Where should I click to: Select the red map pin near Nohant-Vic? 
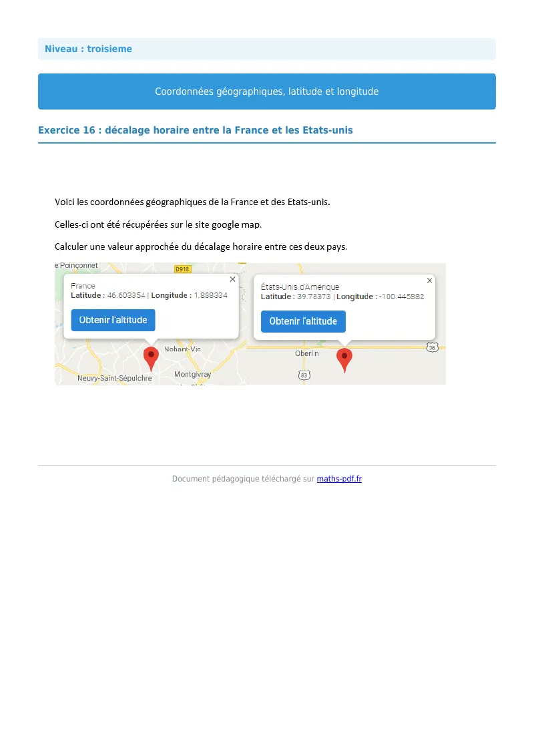(x=152, y=359)
